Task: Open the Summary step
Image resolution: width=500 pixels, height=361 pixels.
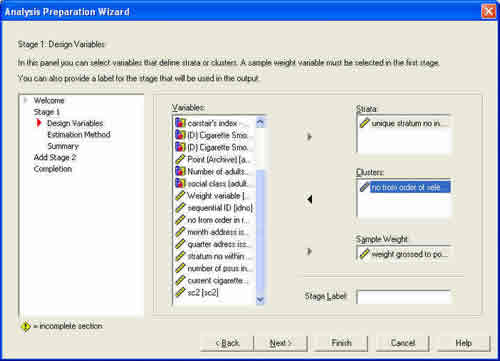Action: [63, 146]
